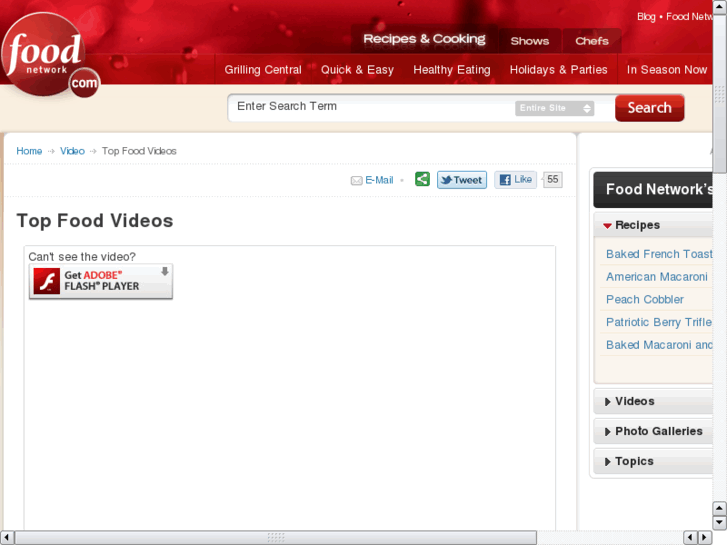Click the Enter Search Term field
This screenshot has height=545, width=727.
pos(373,107)
